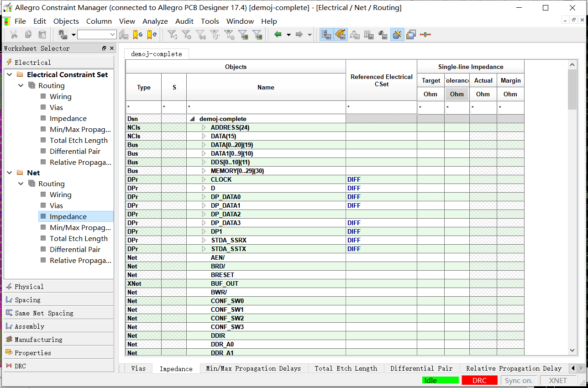Click the Cut scissors toolbar icon
This screenshot has width=588, height=388.
pos(14,34)
